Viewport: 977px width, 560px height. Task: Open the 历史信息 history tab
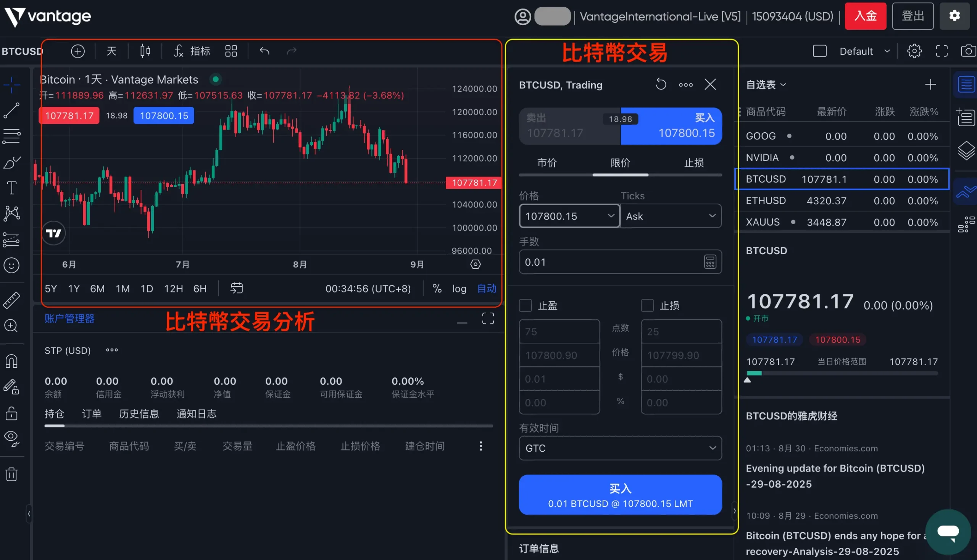coord(139,414)
